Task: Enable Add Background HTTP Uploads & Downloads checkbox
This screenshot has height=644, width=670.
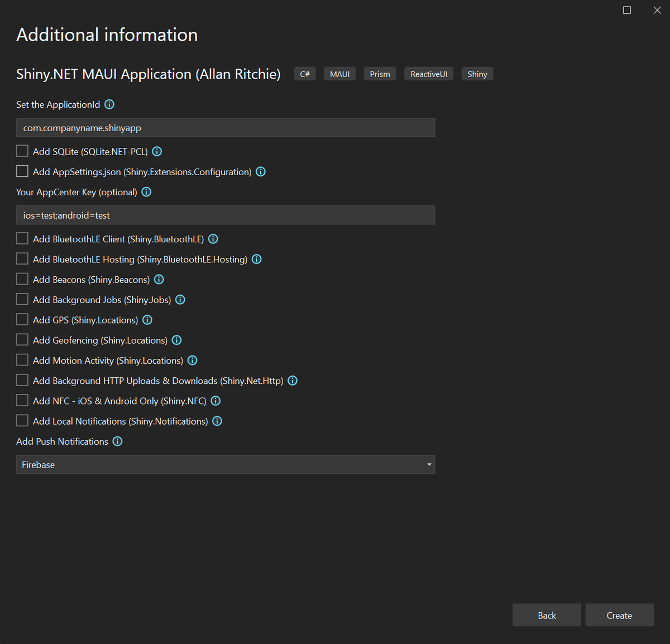Action: 22,380
